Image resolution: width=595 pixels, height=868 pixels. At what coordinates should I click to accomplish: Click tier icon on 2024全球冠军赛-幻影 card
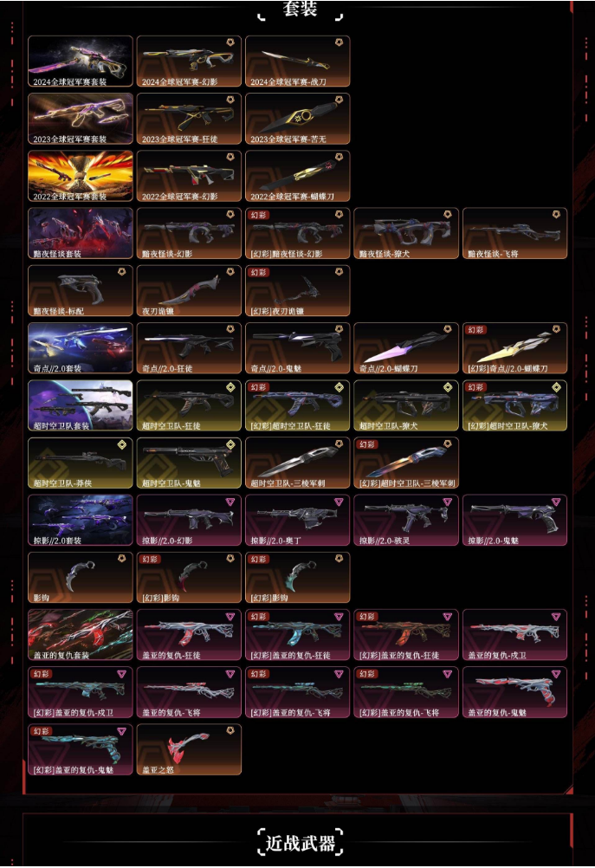pyautogui.click(x=230, y=42)
